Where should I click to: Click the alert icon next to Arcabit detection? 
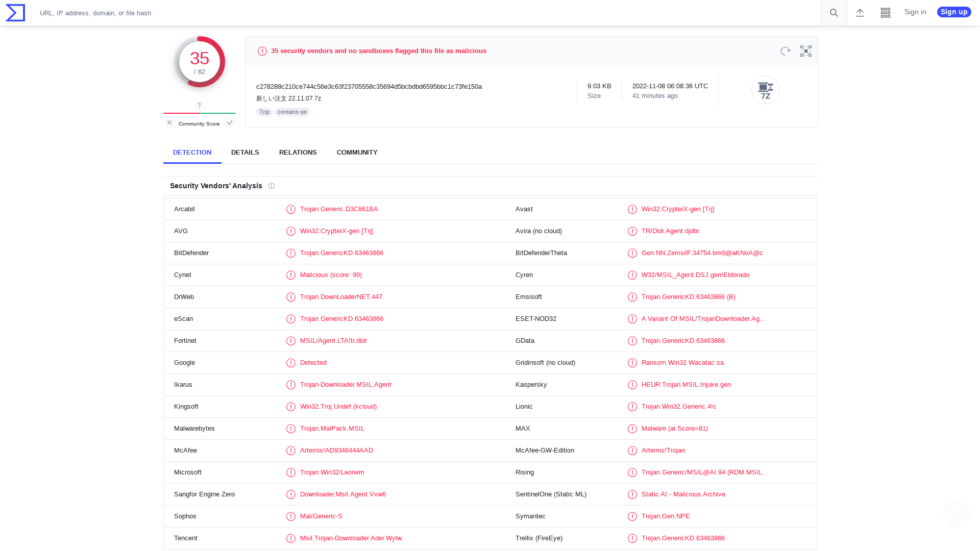coord(291,209)
